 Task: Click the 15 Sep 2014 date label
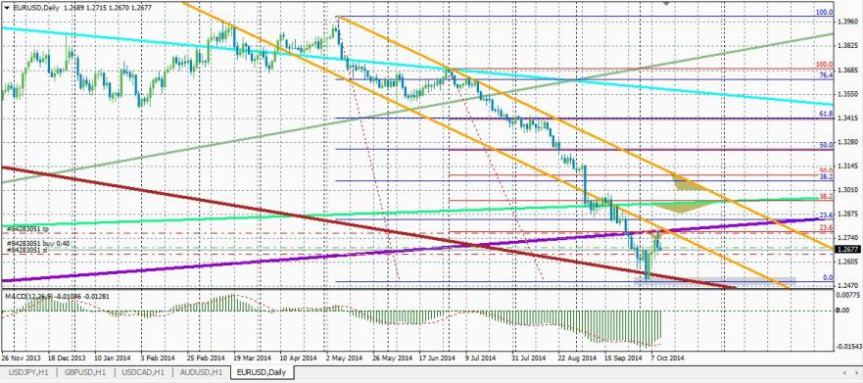[624, 357]
